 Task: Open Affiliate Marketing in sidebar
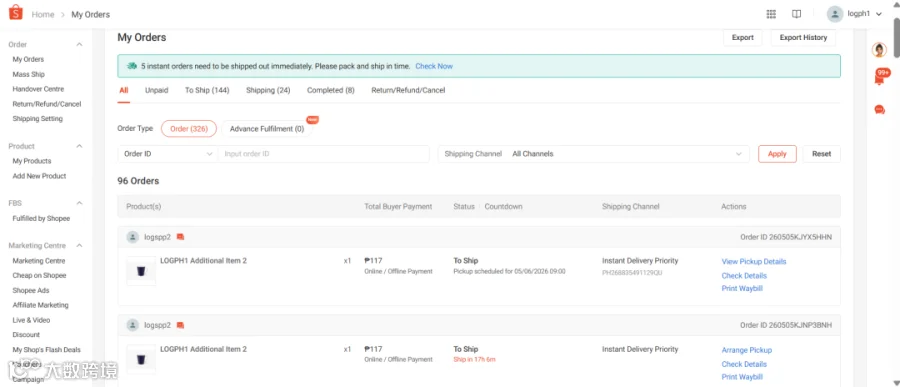tap(41, 305)
